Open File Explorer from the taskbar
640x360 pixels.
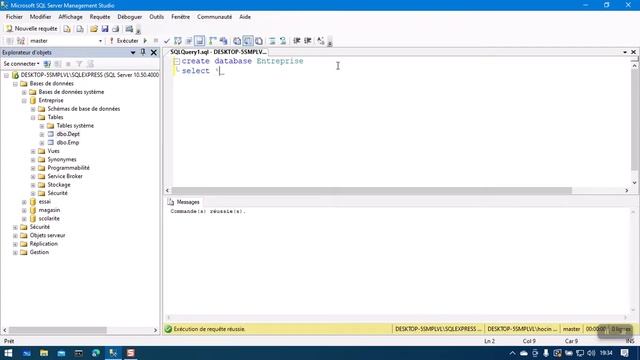pyautogui.click(x=44, y=353)
